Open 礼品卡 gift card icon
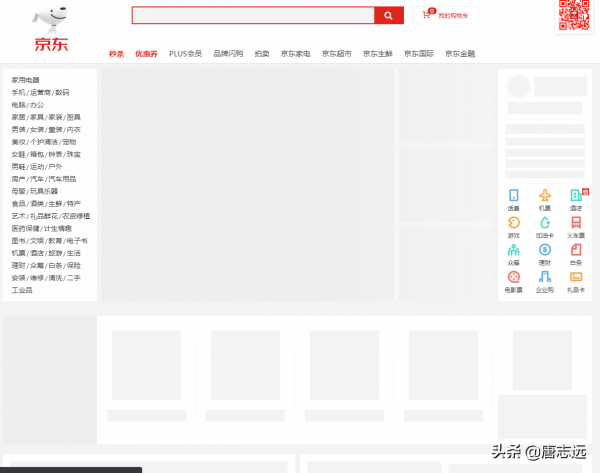This screenshot has height=473, width=600. (576, 277)
